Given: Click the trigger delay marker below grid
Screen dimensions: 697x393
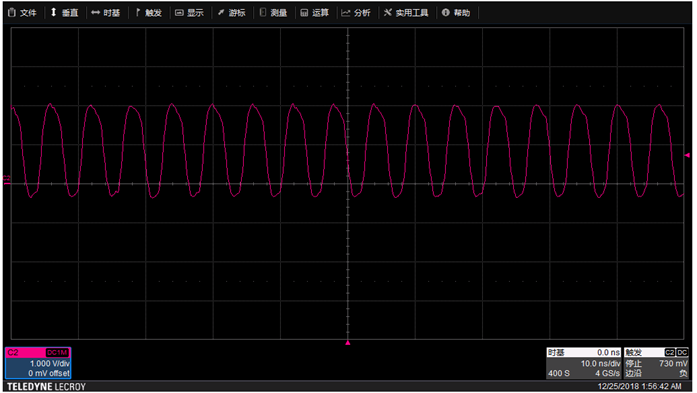Looking at the screenshot, I should coord(348,343).
